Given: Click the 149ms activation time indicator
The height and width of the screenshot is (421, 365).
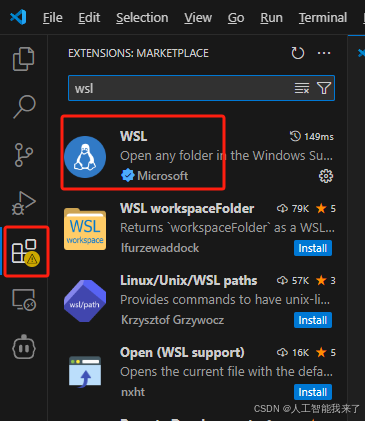Looking at the screenshot, I should [312, 137].
